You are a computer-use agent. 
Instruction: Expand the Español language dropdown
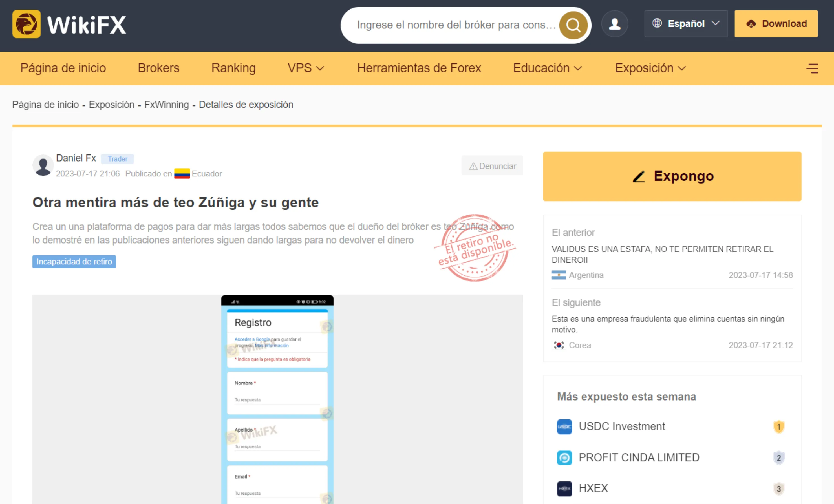coord(686,24)
